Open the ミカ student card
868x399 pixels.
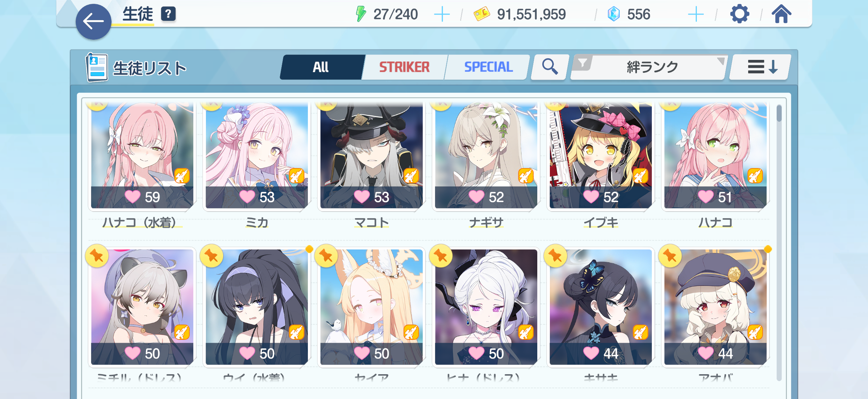tap(257, 165)
